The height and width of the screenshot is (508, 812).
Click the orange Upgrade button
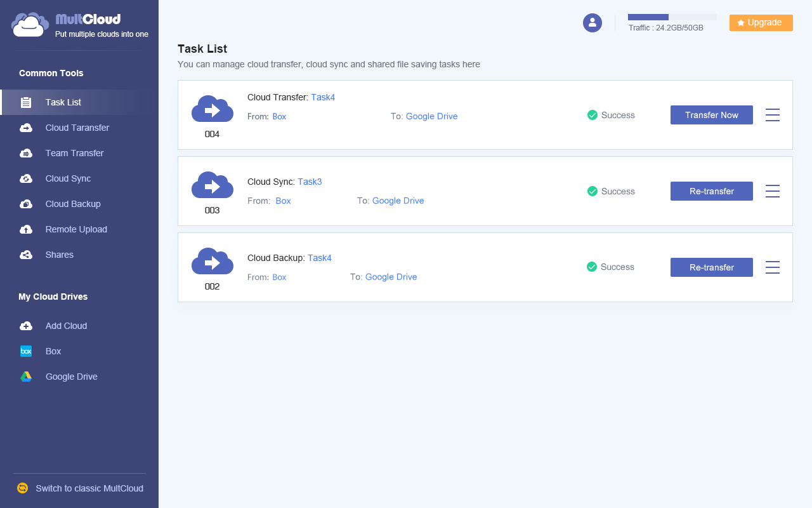coord(761,23)
